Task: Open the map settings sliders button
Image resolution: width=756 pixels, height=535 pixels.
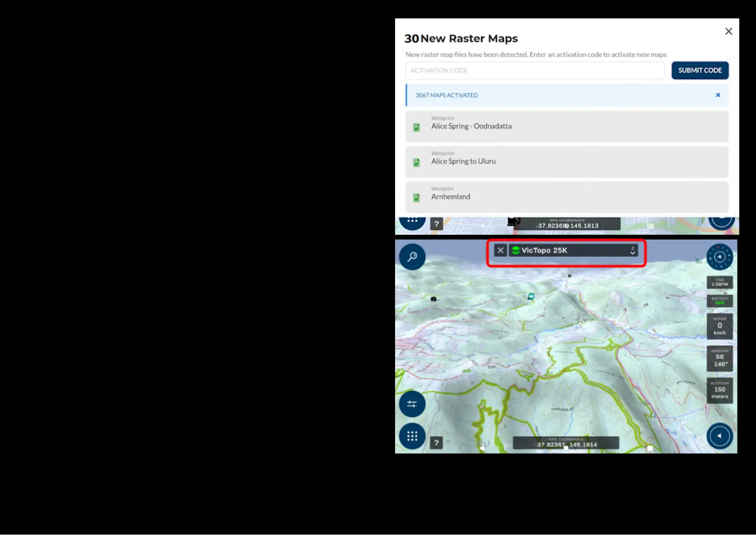Action: point(412,404)
